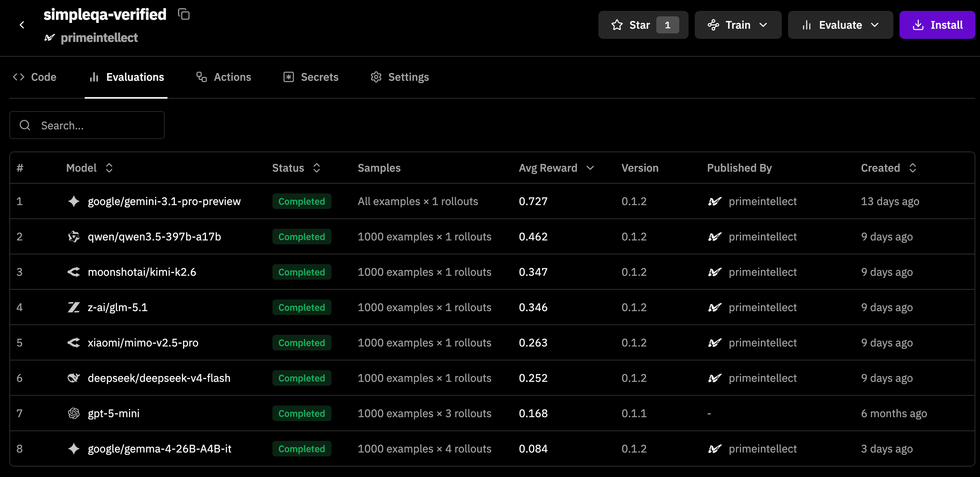980x477 pixels.
Task: Click the version 0.1.1 cell
Action: coord(634,413)
